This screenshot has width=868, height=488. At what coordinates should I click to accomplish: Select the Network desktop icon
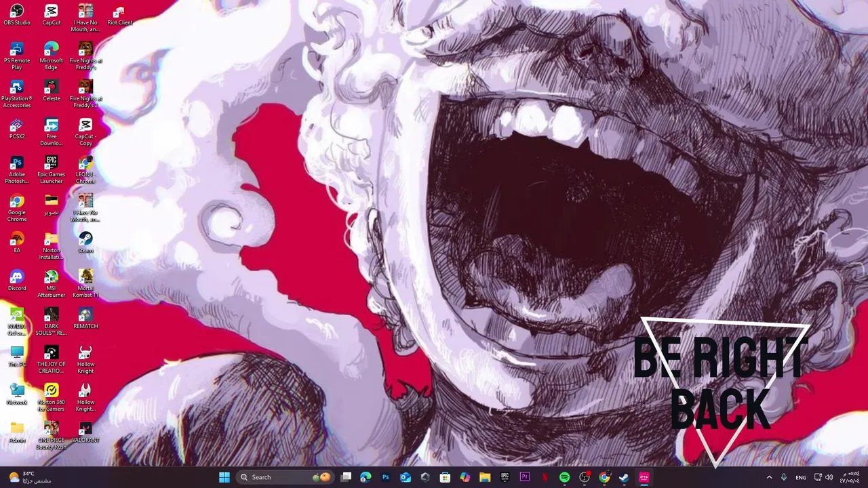(17, 394)
